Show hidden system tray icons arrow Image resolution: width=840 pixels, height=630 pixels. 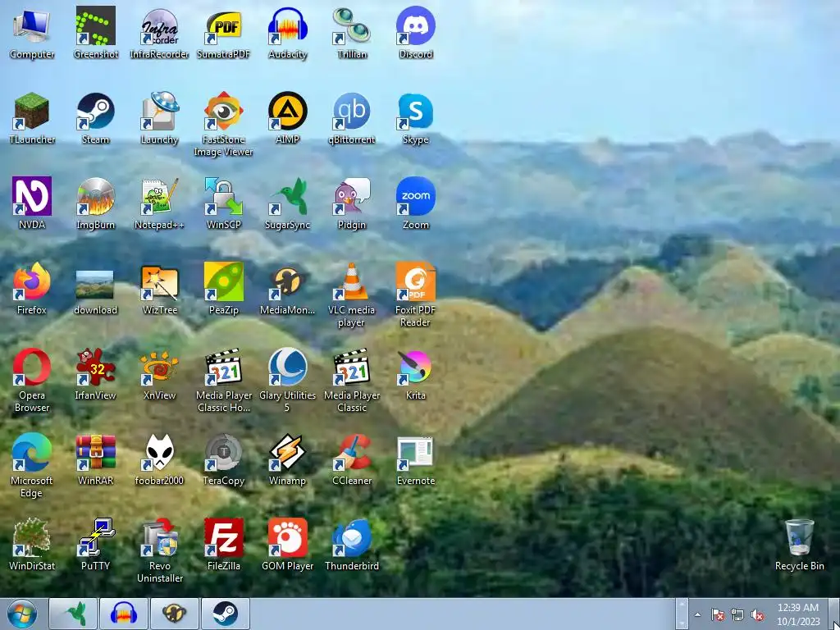[x=697, y=614]
